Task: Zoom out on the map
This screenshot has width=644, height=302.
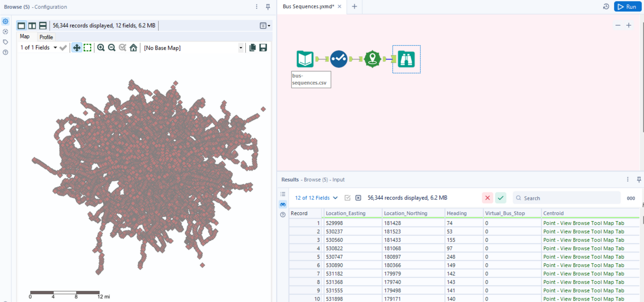Action: (112, 48)
